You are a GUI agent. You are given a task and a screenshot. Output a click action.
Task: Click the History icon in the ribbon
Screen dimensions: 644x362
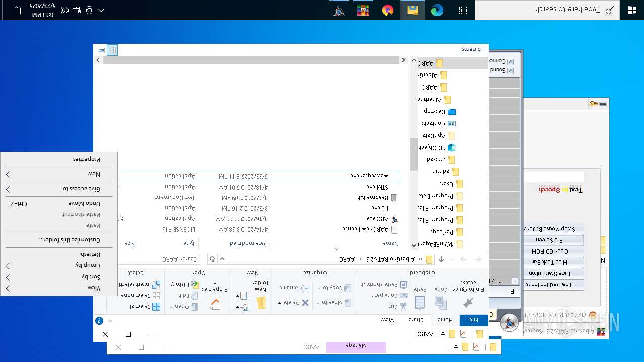click(x=194, y=285)
